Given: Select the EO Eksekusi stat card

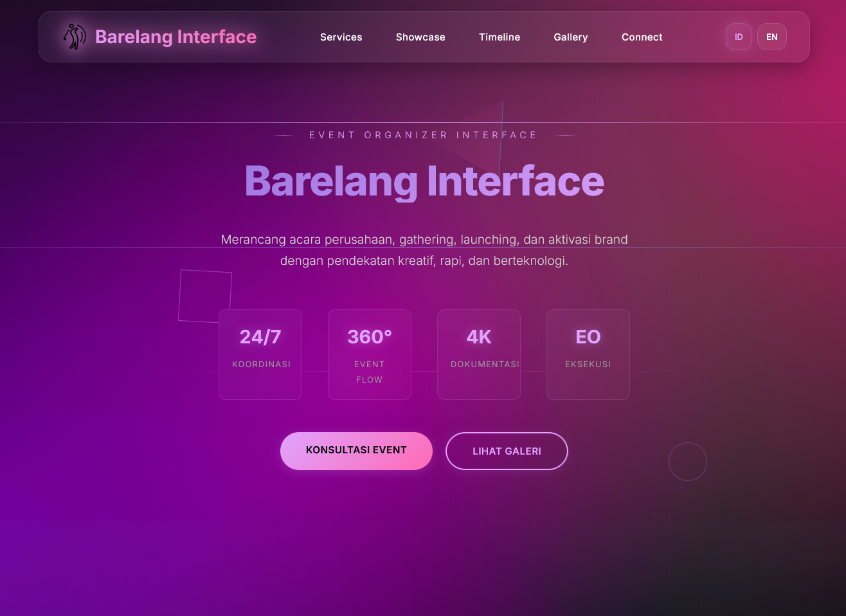Looking at the screenshot, I should [588, 354].
